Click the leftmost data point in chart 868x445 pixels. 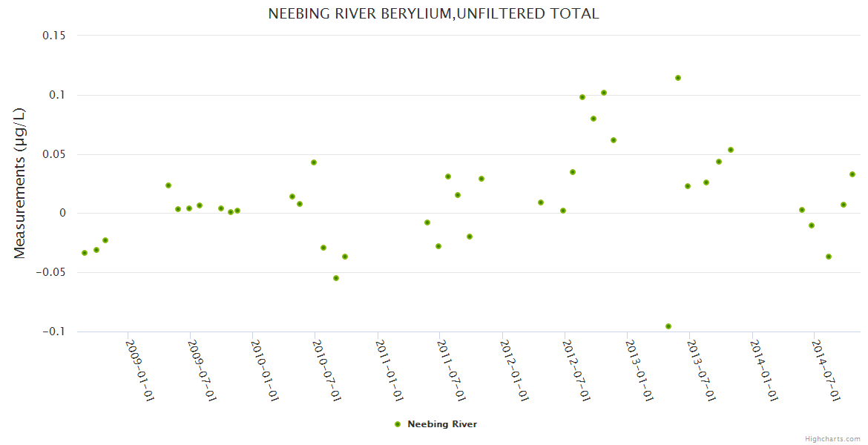[x=85, y=253]
